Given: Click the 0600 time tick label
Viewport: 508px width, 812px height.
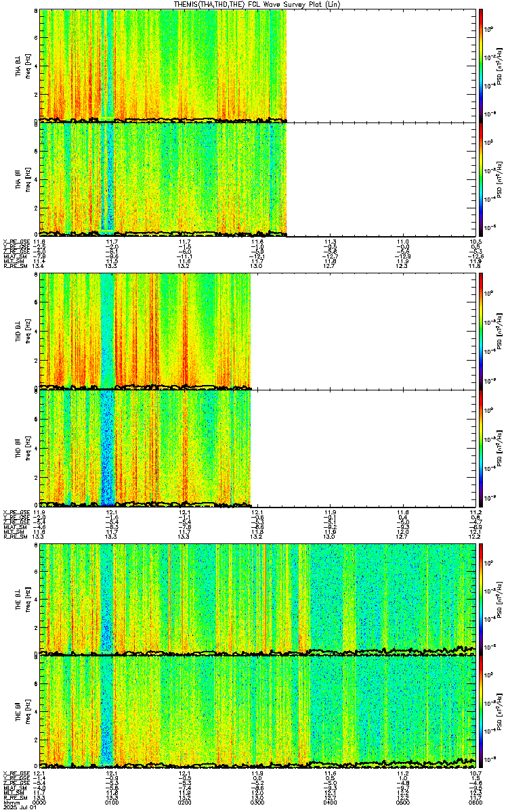Looking at the screenshot, I should [x=474, y=802].
